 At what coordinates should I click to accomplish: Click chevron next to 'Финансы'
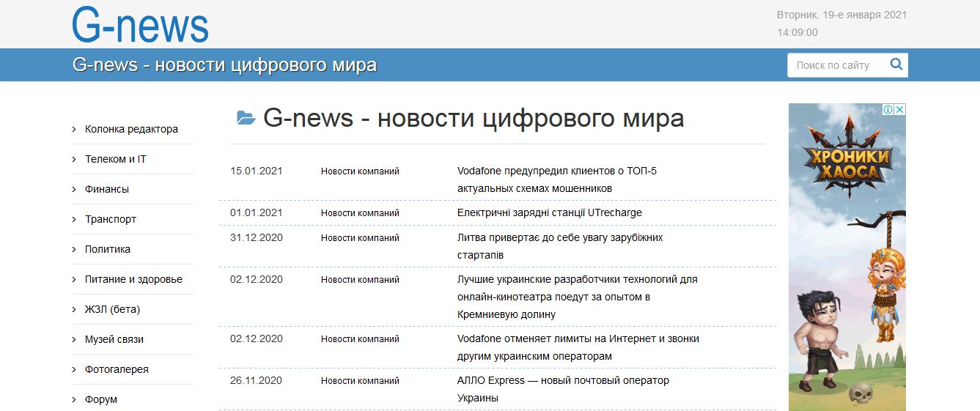[x=74, y=189]
